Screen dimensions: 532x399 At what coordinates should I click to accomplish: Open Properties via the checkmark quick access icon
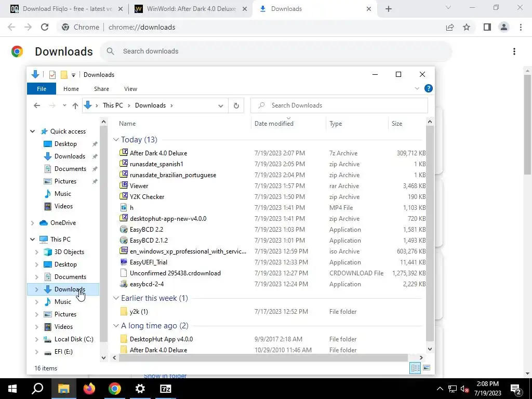click(52, 75)
